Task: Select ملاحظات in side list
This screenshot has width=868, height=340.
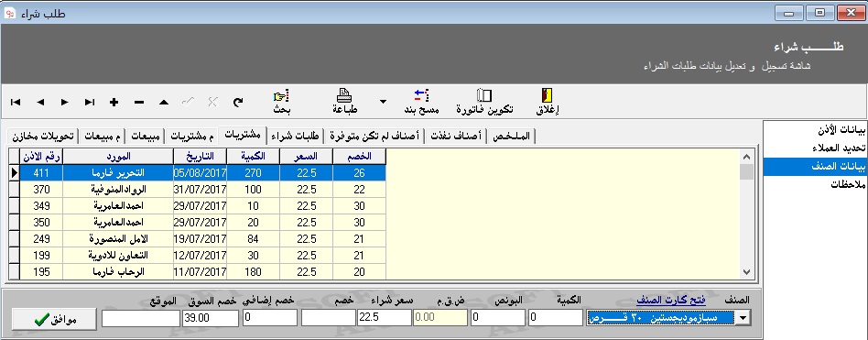Action: click(x=815, y=184)
